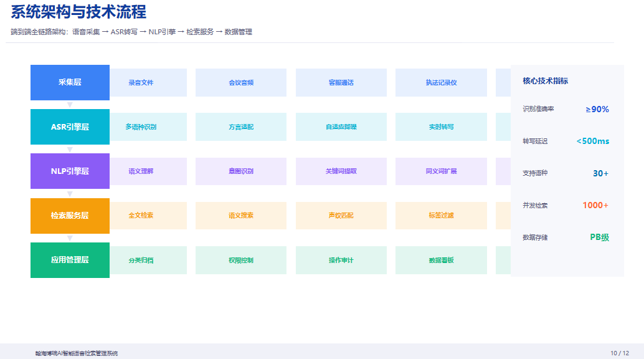The height and width of the screenshot is (359, 644).
Task: Click the 采集层 layer block
Action: point(70,82)
